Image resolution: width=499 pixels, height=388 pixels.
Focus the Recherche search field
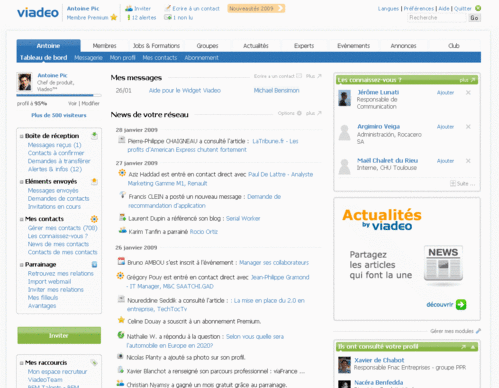(x=436, y=18)
